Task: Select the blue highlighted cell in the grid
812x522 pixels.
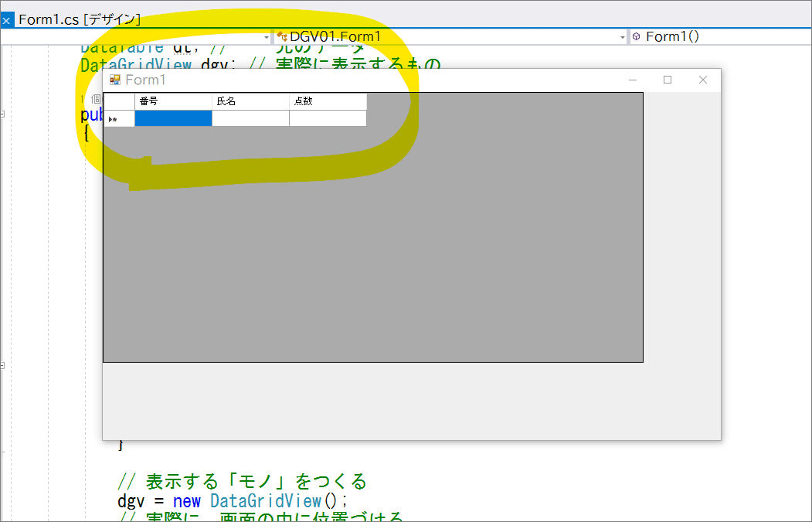Action: pos(173,118)
